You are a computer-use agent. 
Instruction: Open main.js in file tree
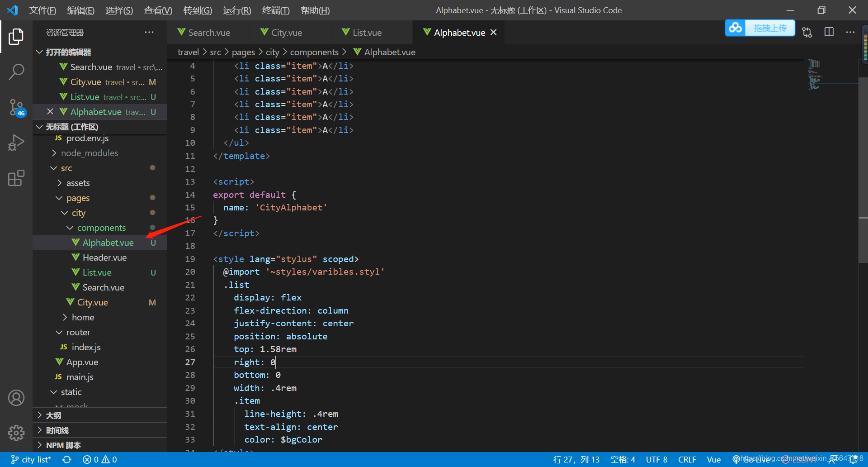click(99, 377)
